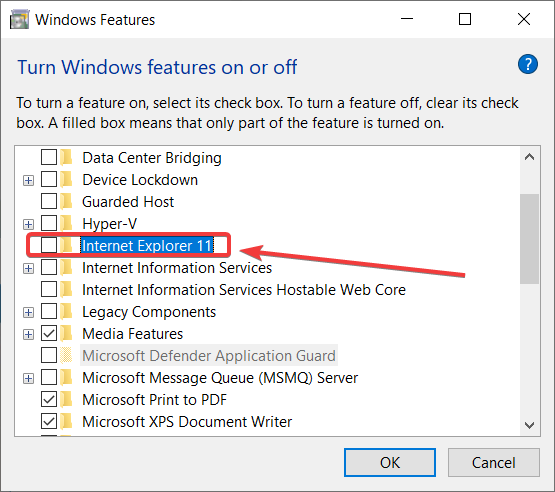This screenshot has height=492, width=555.
Task: Expand the Device Lockdown tree node
Action: pyautogui.click(x=28, y=181)
